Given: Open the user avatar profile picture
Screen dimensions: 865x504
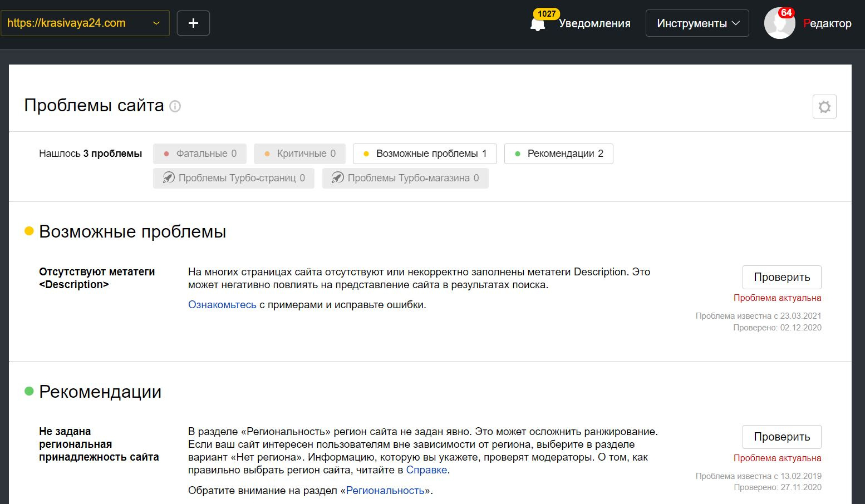Looking at the screenshot, I should coord(779,23).
